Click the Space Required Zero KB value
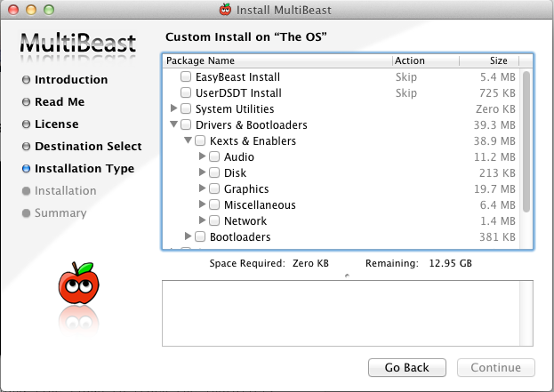The width and height of the screenshot is (554, 392). tap(310, 263)
